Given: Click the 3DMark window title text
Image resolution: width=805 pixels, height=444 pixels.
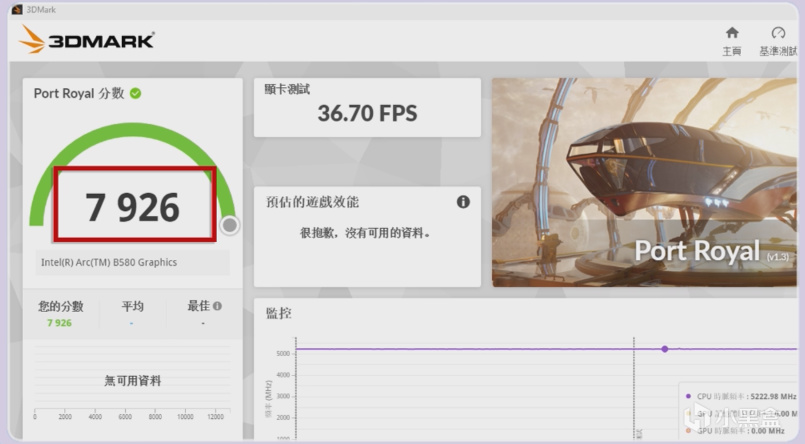Looking at the screenshot, I should coord(41,10).
